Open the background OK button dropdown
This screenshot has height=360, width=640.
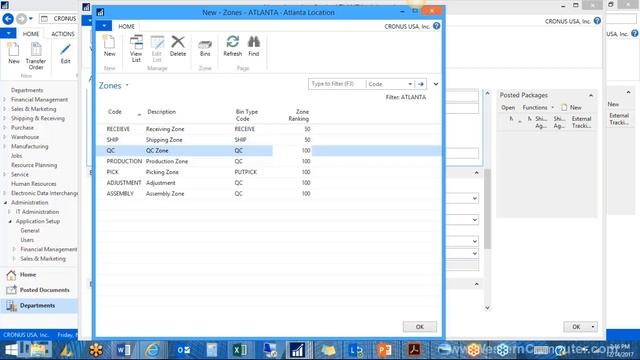(593, 327)
